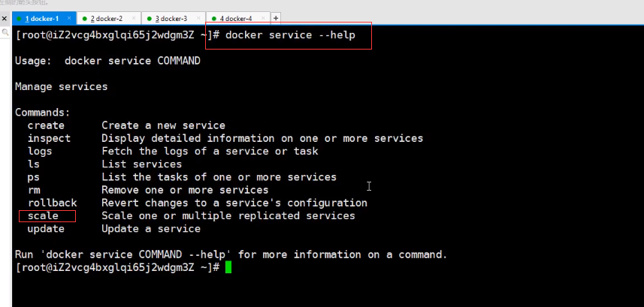The height and width of the screenshot is (307, 644).
Task: Click the 'List services' description
Action: 142,164
